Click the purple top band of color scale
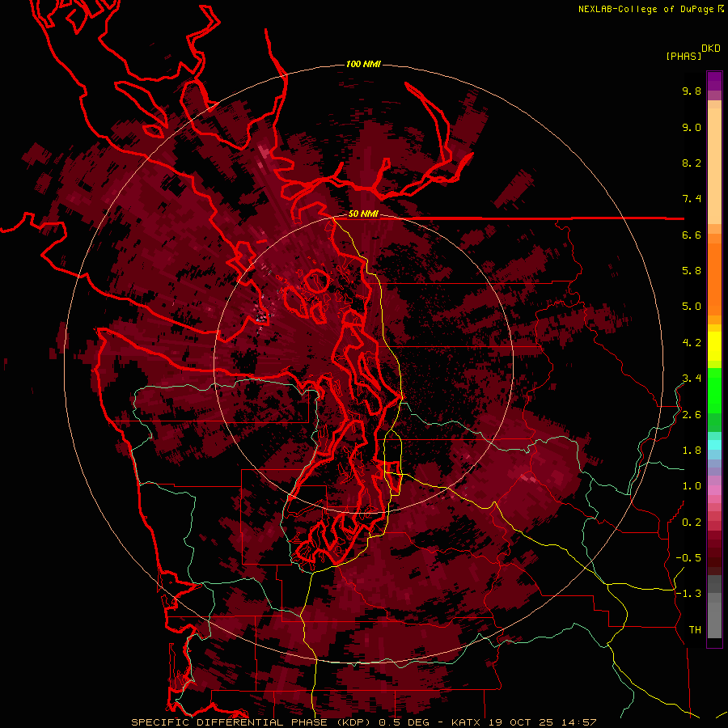The image size is (728, 728). pos(714,81)
